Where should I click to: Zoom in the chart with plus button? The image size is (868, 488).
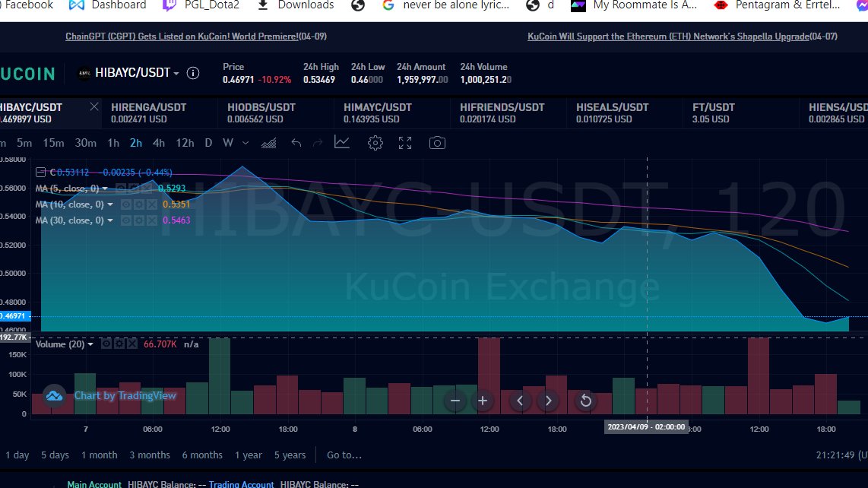(483, 401)
